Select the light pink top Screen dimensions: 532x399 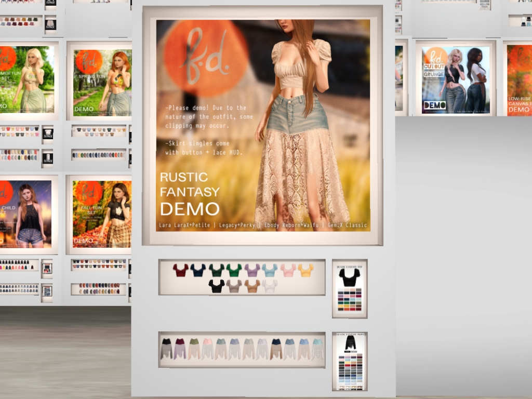click(288, 270)
